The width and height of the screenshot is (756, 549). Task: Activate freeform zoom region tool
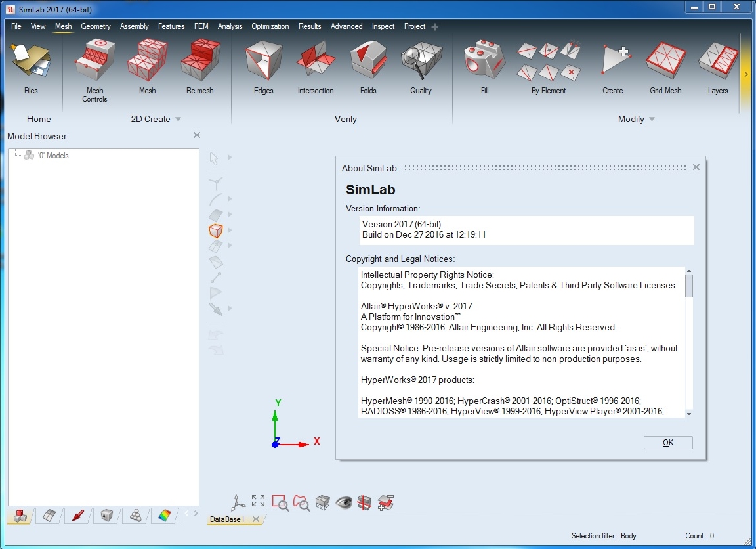click(x=301, y=502)
